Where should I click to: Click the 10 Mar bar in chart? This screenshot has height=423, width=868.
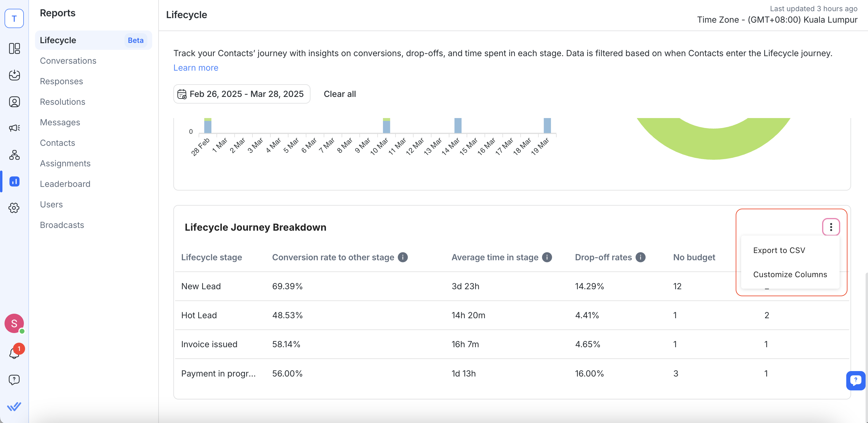pyautogui.click(x=386, y=126)
